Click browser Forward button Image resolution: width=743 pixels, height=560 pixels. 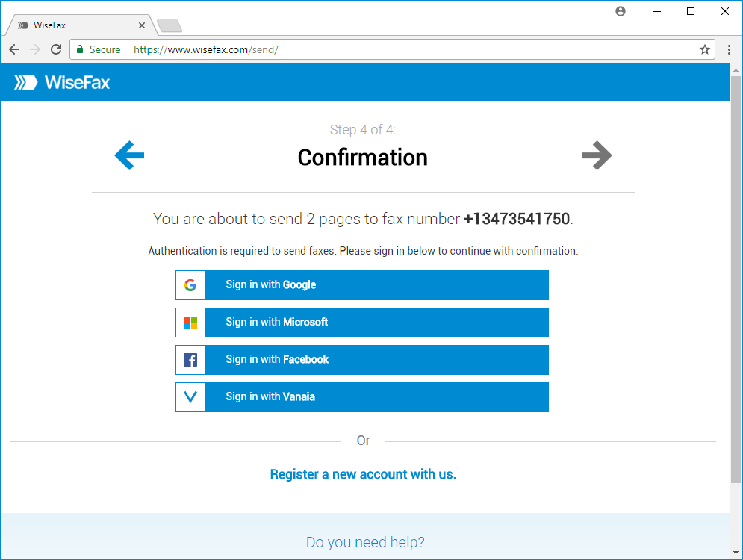35,49
